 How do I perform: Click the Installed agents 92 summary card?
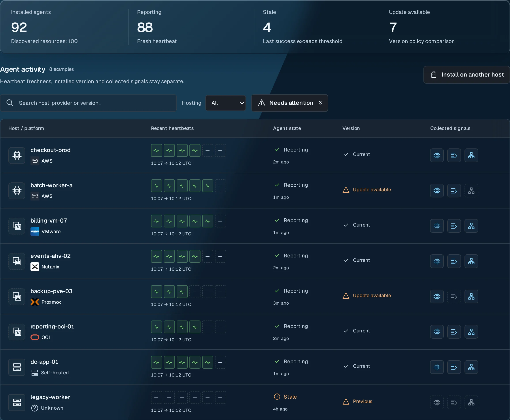pos(64,27)
